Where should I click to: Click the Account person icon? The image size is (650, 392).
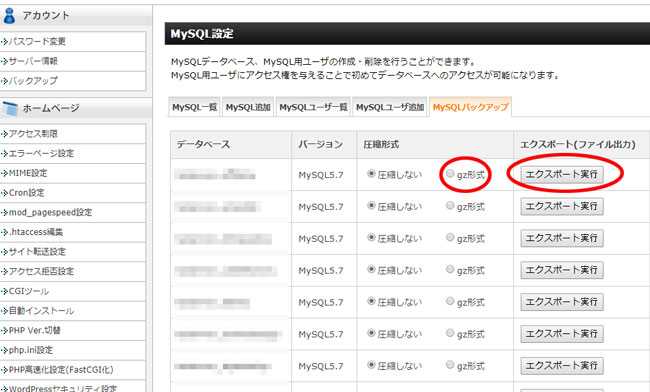pos(9,15)
